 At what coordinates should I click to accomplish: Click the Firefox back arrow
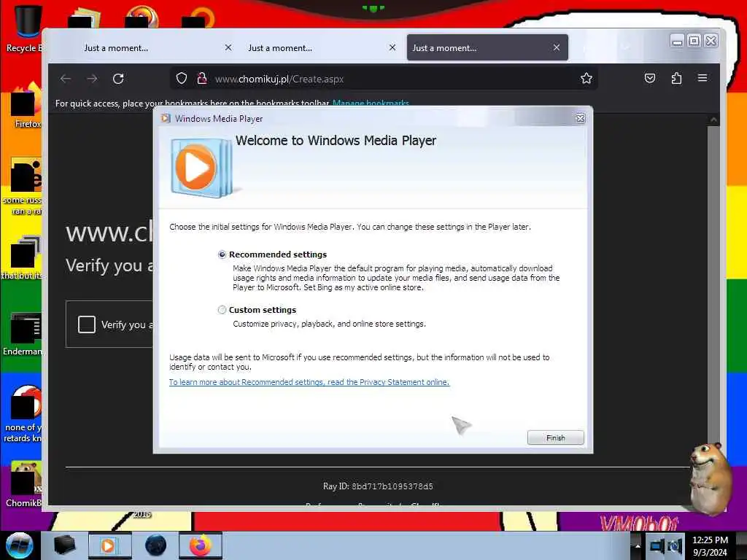[66, 79]
